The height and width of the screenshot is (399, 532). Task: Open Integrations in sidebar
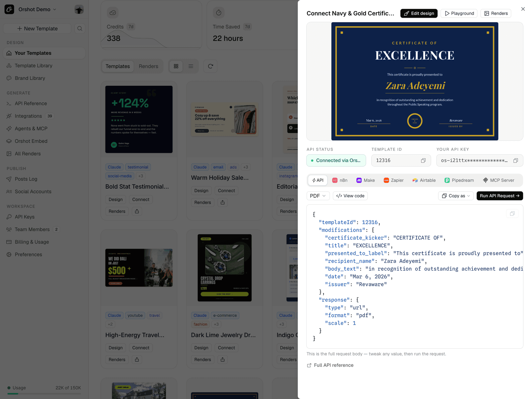[x=44, y=116]
